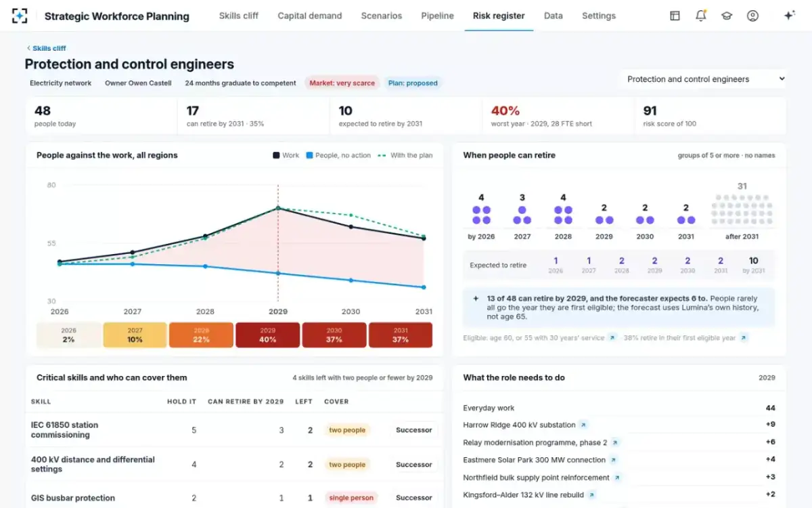Viewport: 812px width, 508px height.
Task: Click the app logo icon
Action: coord(20,16)
